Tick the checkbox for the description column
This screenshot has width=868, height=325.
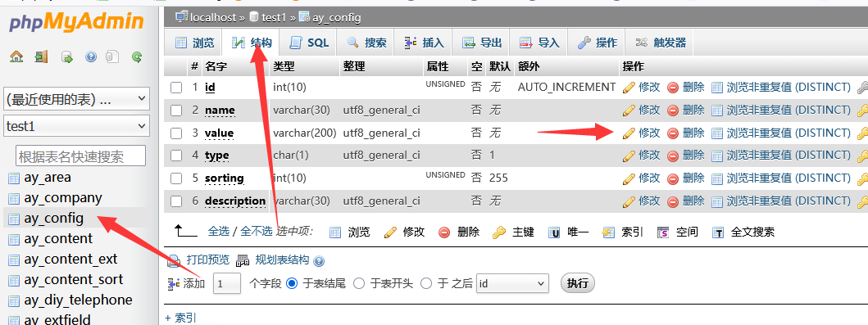point(176,201)
